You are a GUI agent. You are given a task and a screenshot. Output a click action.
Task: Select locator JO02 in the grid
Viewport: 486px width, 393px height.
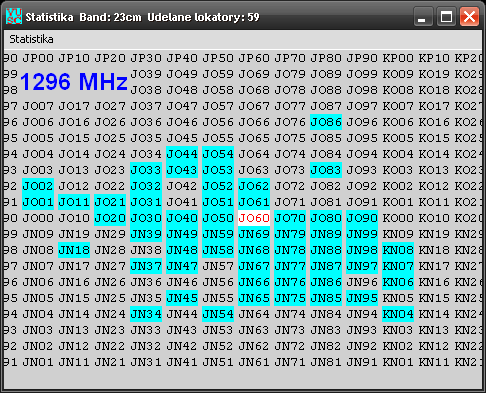tap(38, 186)
